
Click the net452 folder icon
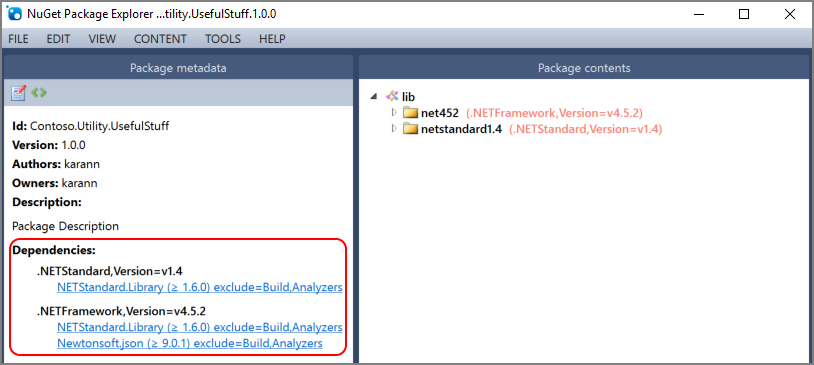pyautogui.click(x=410, y=113)
